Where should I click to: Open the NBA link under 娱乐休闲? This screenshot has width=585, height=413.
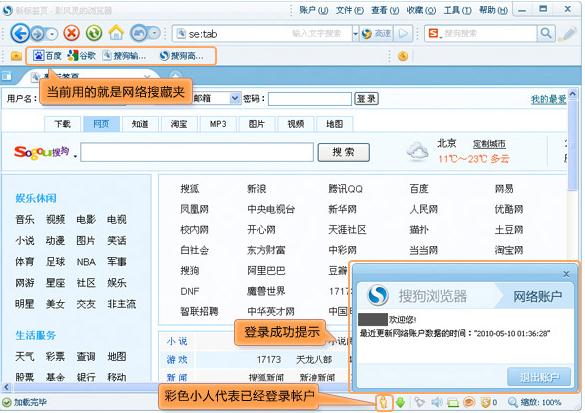(86, 262)
